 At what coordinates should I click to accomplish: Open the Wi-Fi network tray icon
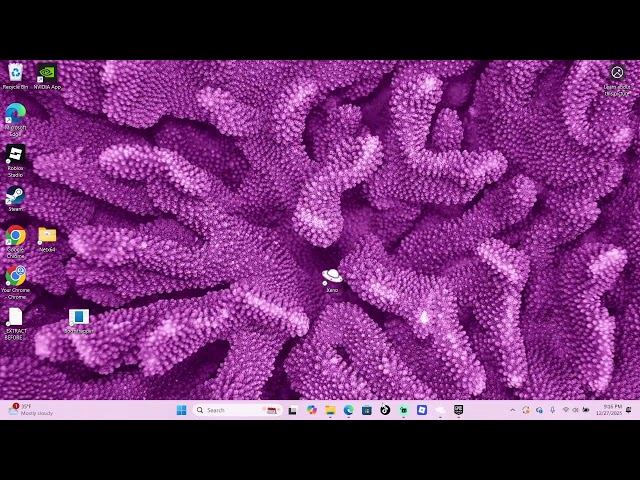(x=566, y=410)
